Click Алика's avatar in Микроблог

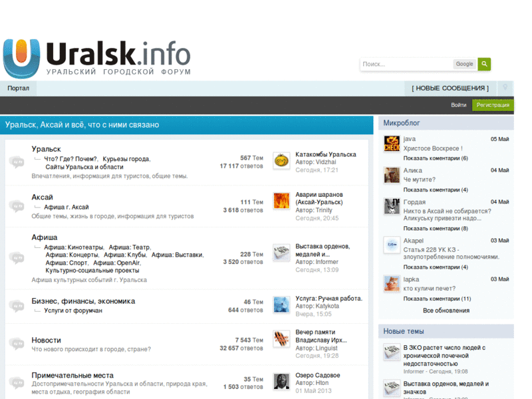click(x=392, y=175)
